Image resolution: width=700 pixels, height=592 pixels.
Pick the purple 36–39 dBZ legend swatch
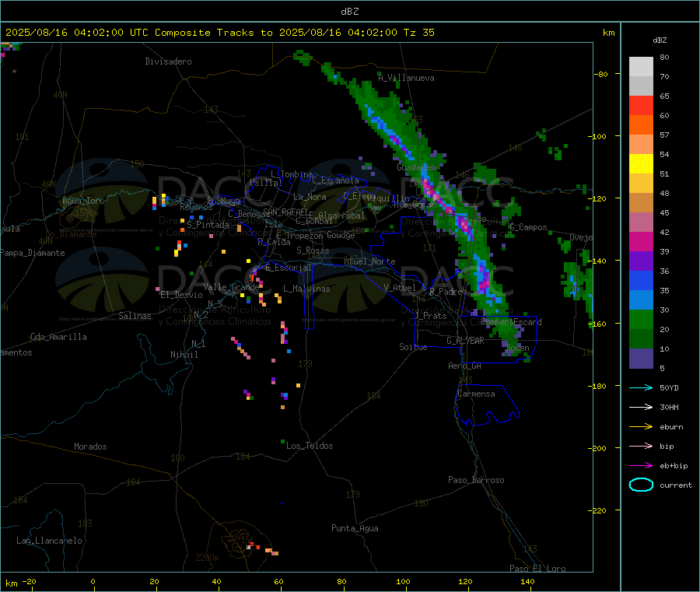(641, 261)
